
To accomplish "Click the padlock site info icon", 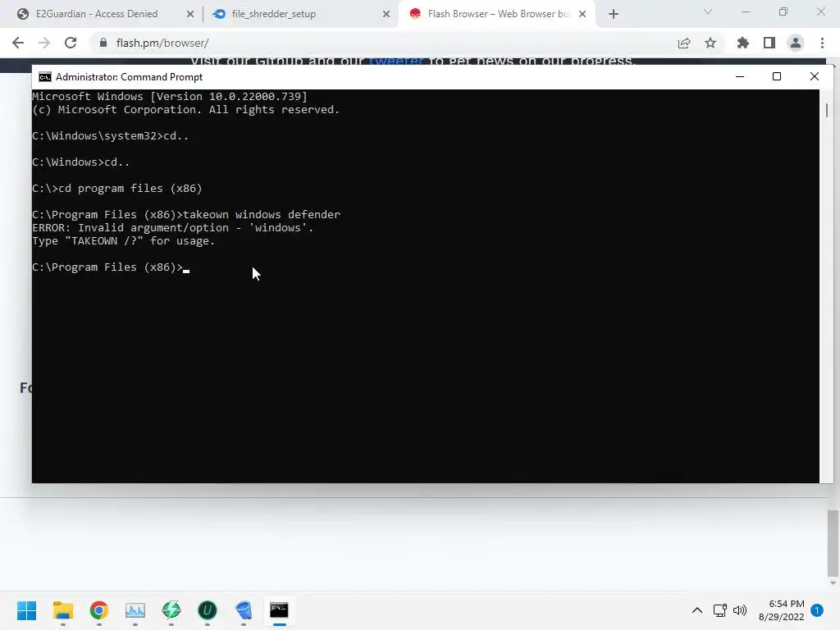I will click(103, 43).
